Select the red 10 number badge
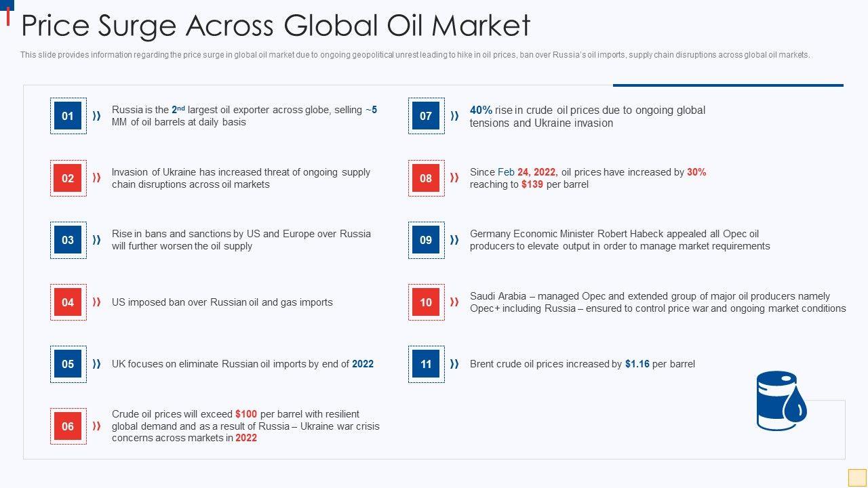This screenshot has width=868, height=488. 426,302
